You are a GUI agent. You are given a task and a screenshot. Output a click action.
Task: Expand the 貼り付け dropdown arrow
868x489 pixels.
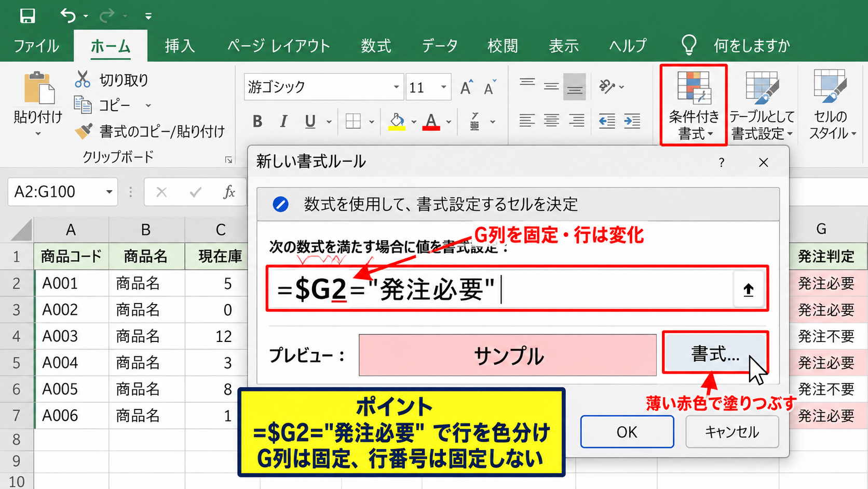click(38, 134)
